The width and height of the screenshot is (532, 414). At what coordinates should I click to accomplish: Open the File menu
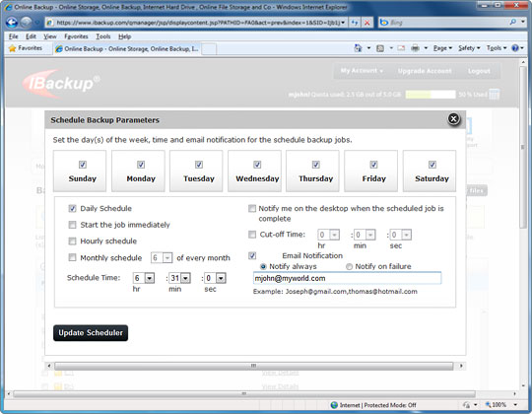13,36
